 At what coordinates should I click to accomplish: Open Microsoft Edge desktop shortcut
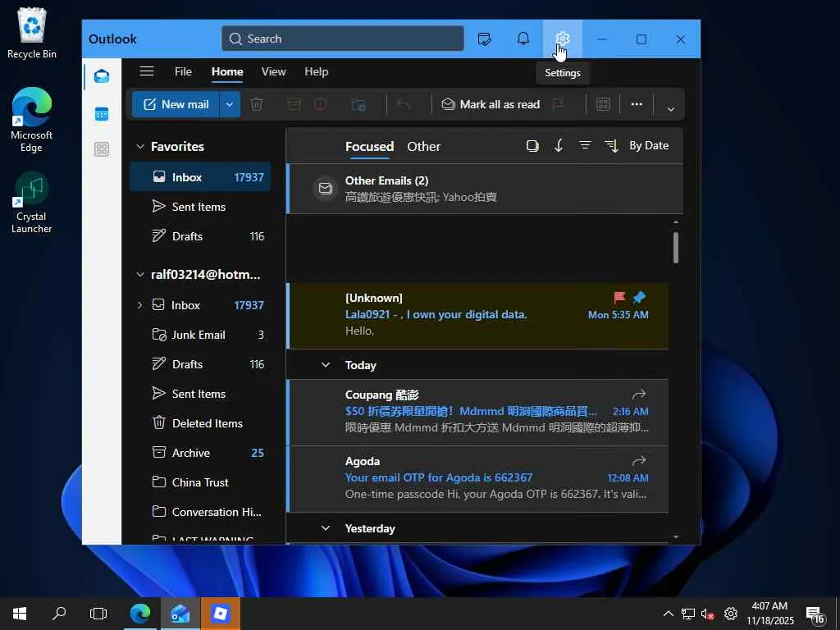tap(32, 120)
